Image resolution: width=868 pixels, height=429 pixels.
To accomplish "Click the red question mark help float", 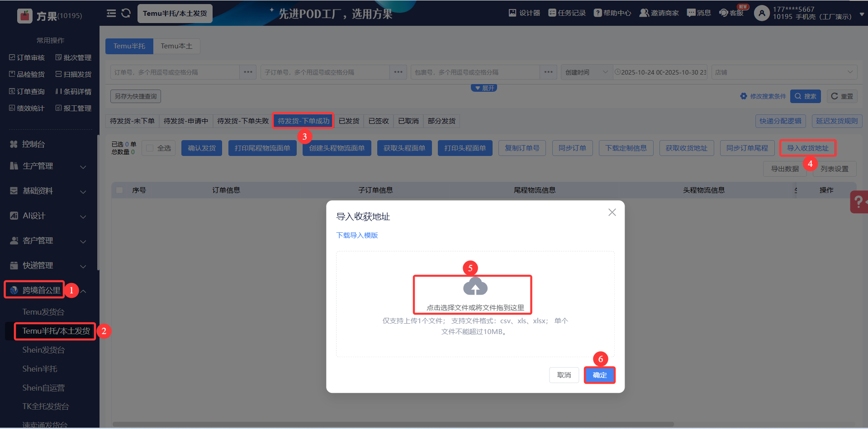I will pyautogui.click(x=859, y=202).
